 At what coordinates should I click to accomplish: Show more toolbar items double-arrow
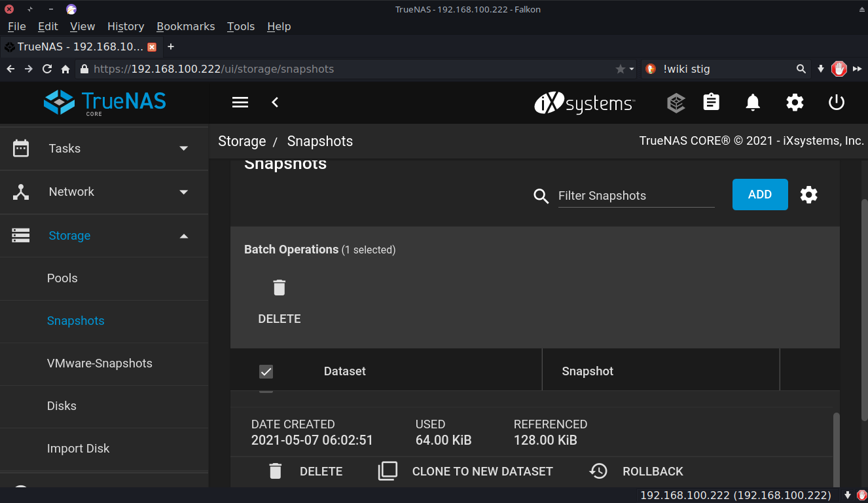(858, 69)
